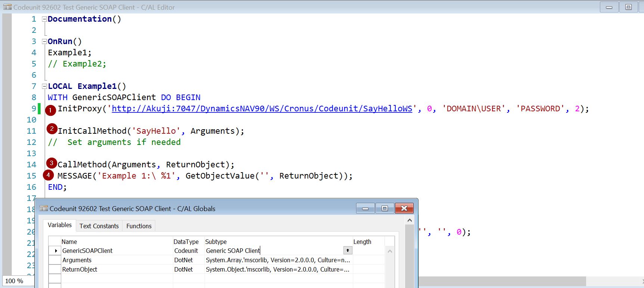Minimize the C/AL Editor window

click(x=609, y=7)
